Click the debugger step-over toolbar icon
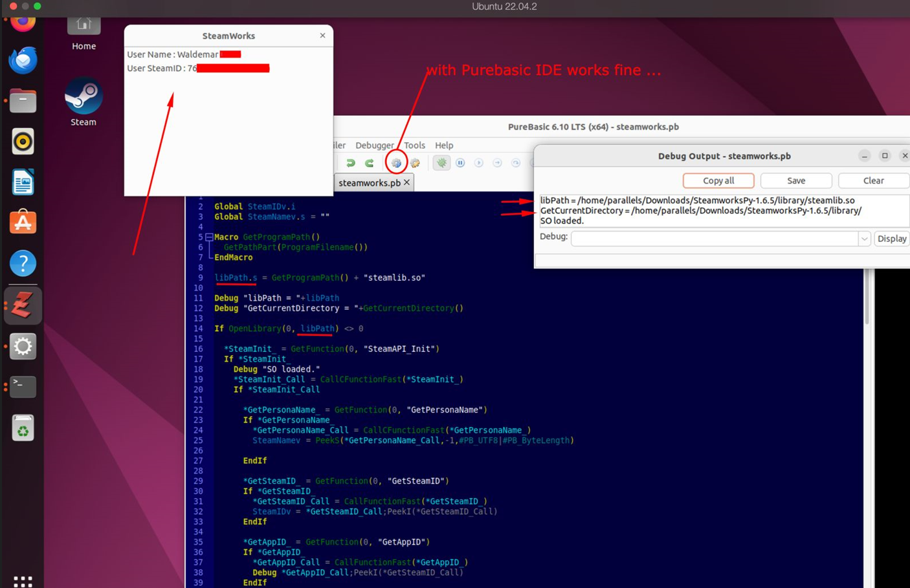This screenshot has height=588, width=910. [516, 163]
